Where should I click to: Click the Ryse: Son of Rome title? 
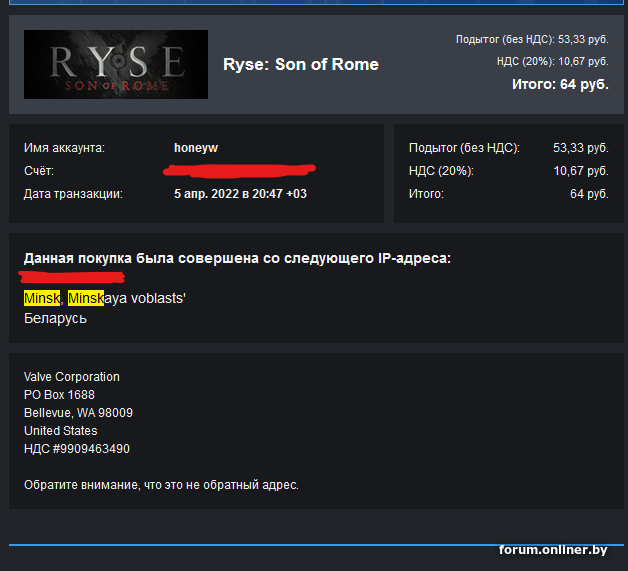point(301,64)
